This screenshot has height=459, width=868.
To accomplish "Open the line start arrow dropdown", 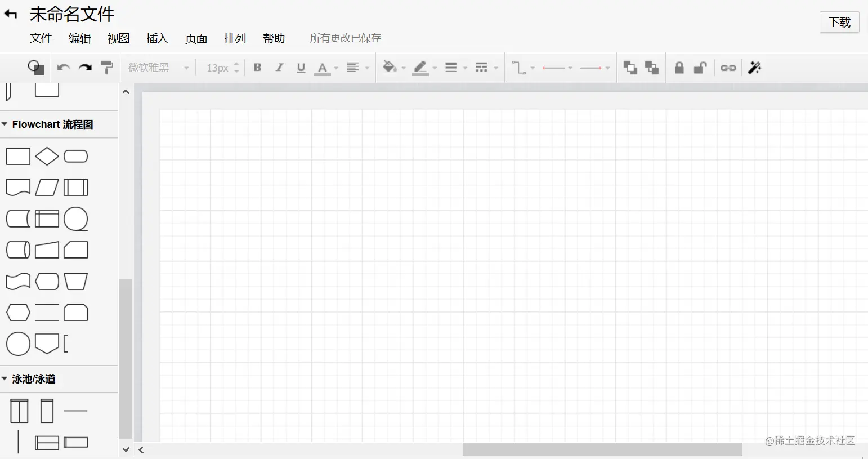I will click(x=557, y=68).
